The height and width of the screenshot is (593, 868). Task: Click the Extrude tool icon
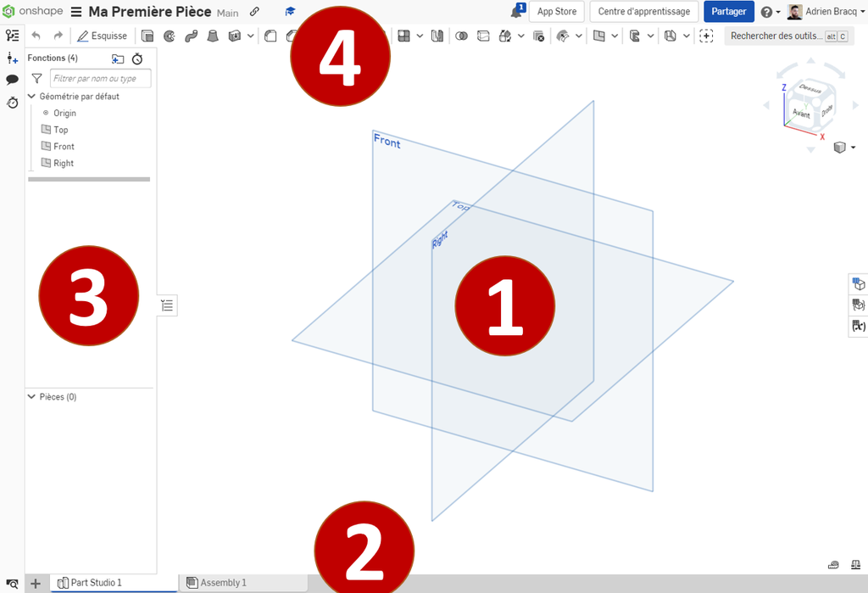[147, 36]
